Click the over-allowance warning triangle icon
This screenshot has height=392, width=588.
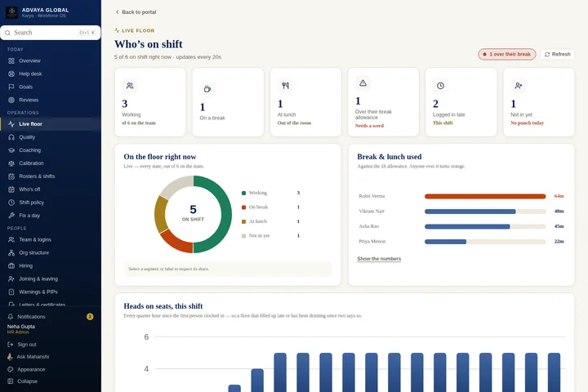coord(363,83)
